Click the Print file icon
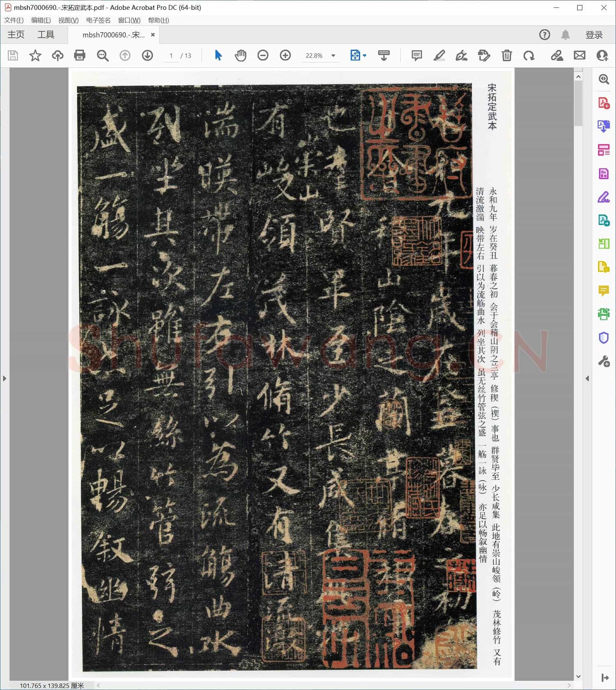Viewport: 616px width, 690px height. point(80,55)
